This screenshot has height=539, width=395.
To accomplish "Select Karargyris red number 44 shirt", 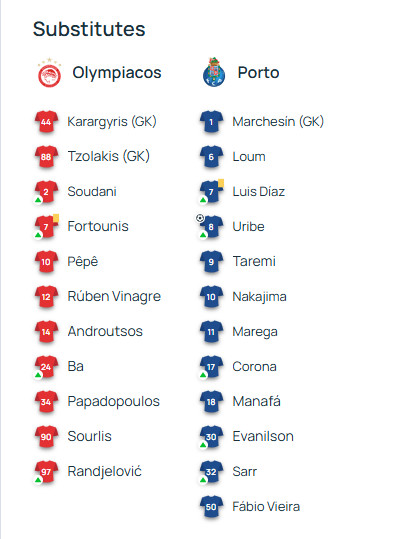I will tap(46, 121).
